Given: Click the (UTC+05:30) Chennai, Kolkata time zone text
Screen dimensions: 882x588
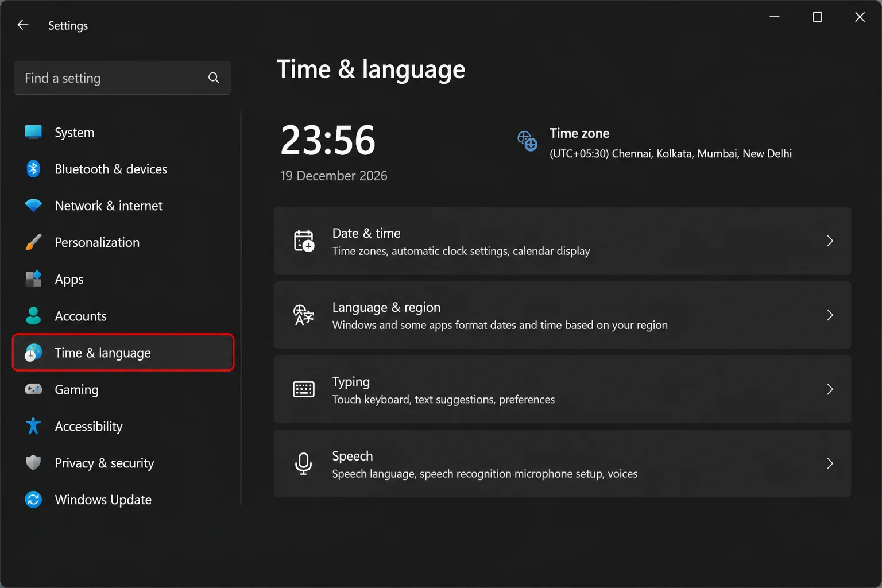Looking at the screenshot, I should 671,153.
